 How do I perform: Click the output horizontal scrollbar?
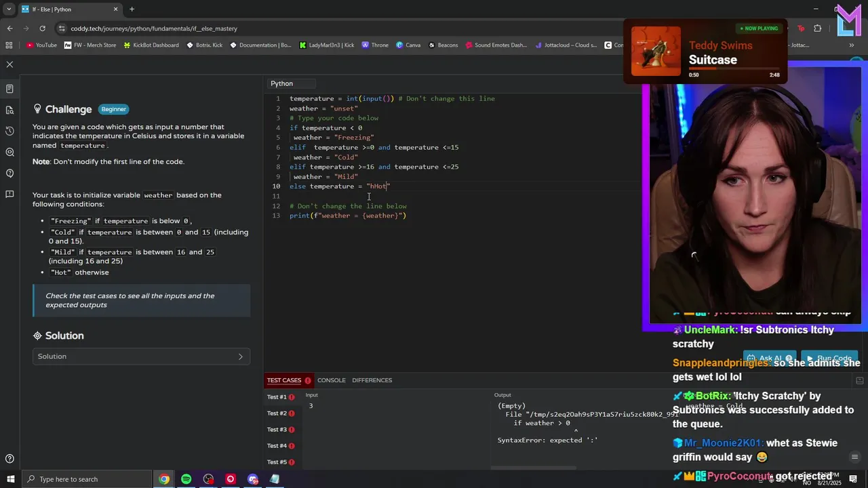pos(534,468)
